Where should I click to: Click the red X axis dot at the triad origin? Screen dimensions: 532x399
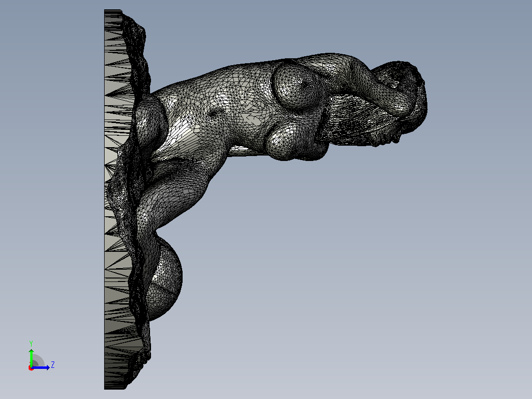[31, 368]
